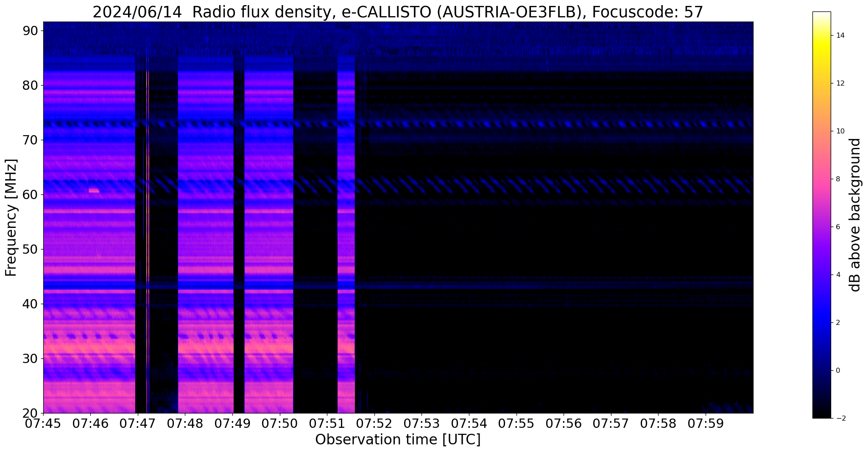The height and width of the screenshot is (452, 868).
Task: Click the colorbar tick label 8
Action: point(838,179)
